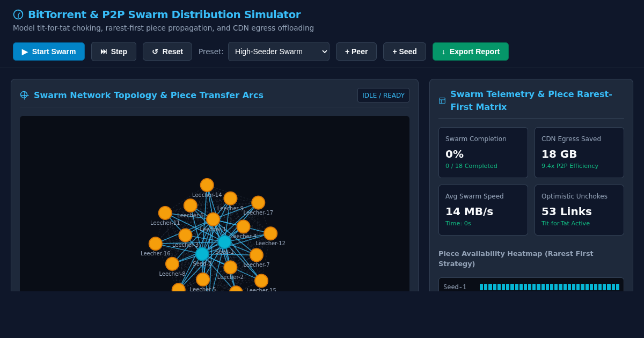Viewport: 644px width, 338px height.
Task: Click the '0 / 18 Completed' text
Action: tap(471, 166)
